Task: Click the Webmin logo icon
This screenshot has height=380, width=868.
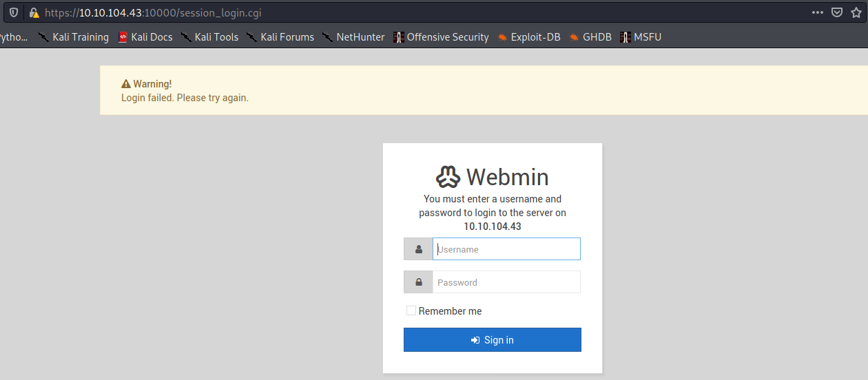Action: coord(448,177)
